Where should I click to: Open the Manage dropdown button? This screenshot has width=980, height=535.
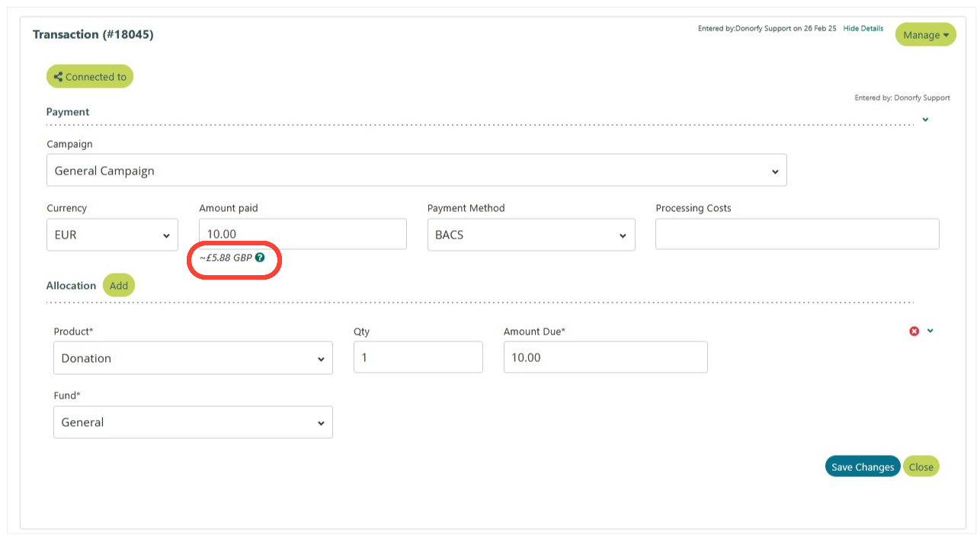coord(926,34)
